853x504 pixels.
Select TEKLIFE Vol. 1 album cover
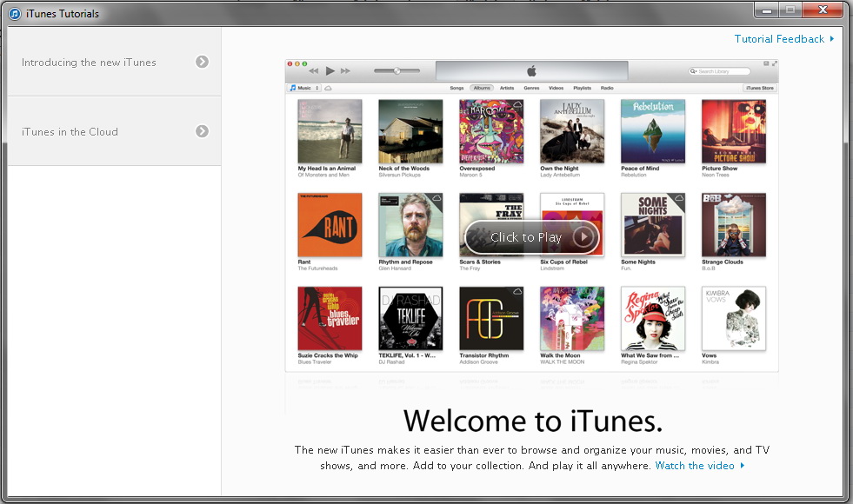pyautogui.click(x=410, y=319)
